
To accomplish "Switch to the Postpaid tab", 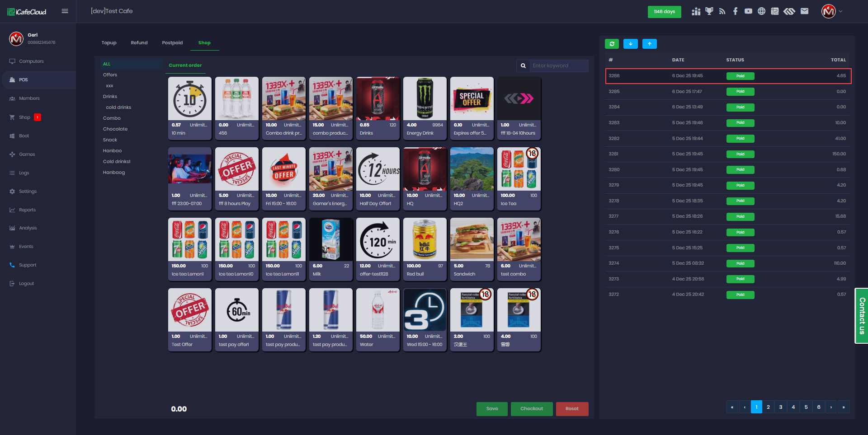I will 172,43.
